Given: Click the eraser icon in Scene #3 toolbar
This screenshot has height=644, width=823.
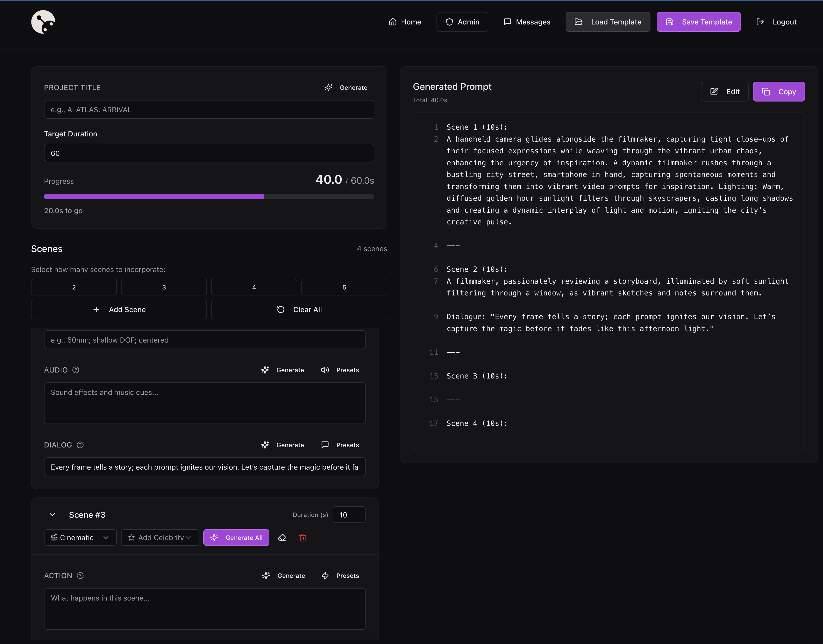Looking at the screenshot, I should tap(282, 537).
